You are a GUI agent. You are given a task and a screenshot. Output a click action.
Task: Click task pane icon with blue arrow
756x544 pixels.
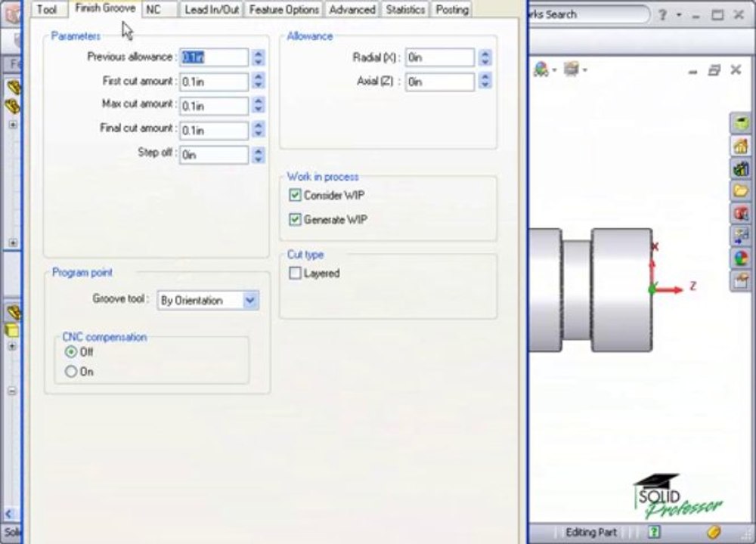pos(741,236)
